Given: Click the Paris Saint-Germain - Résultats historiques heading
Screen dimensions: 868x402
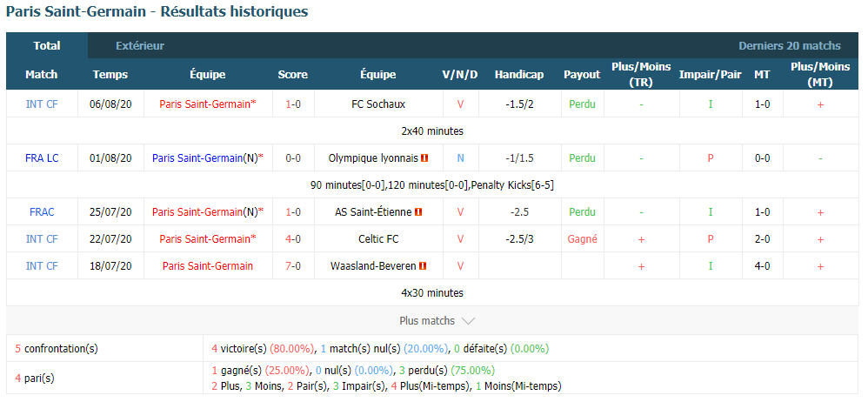Looking at the screenshot, I should (157, 11).
